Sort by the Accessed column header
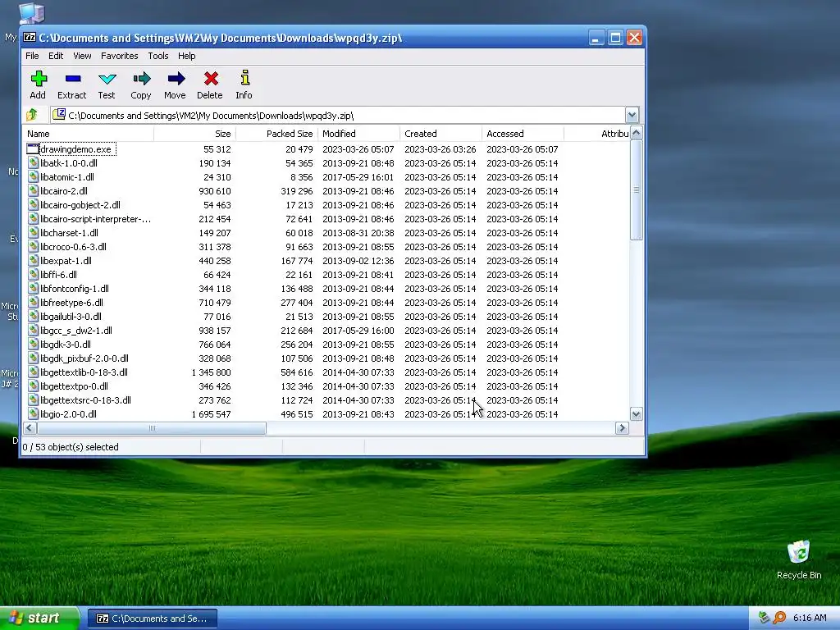 [x=523, y=134]
